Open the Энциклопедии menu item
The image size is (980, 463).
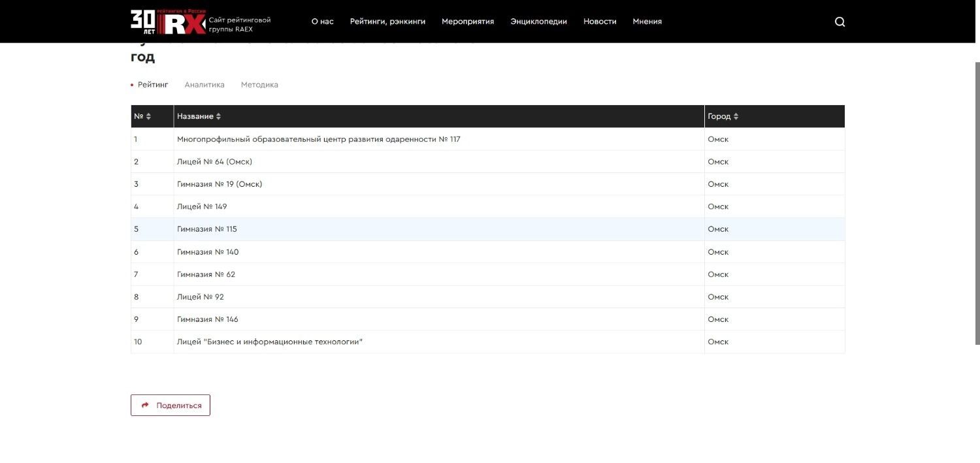click(538, 22)
